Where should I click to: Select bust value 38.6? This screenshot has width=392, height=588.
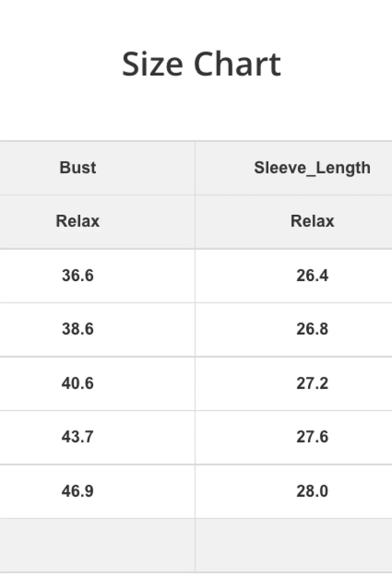point(78,329)
